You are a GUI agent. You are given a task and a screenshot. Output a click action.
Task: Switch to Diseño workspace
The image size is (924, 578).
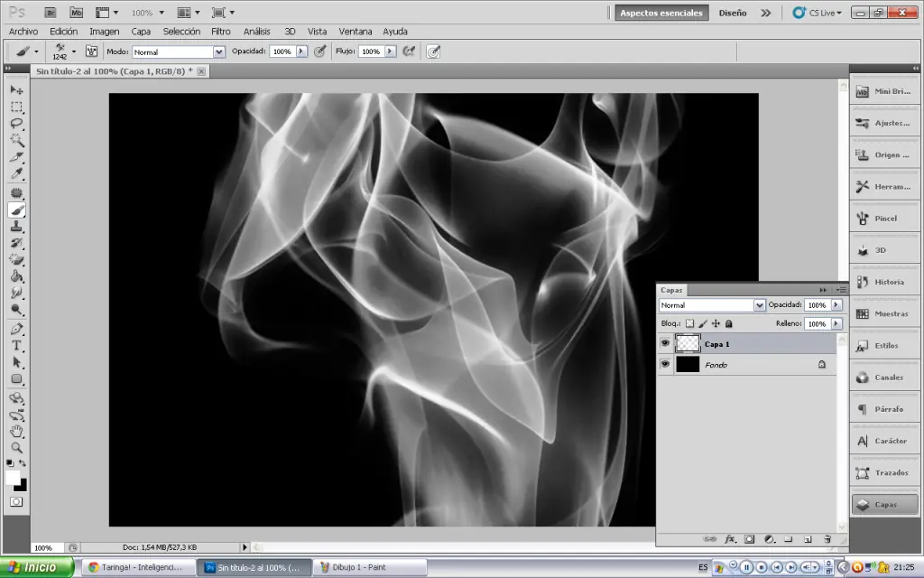point(733,13)
